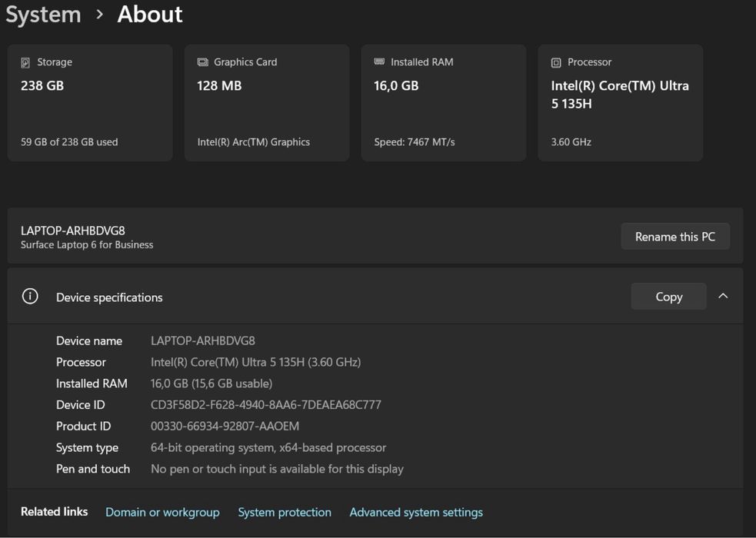Select the Installed RAM 16,0 GB card
The height and width of the screenshot is (538, 756).
point(444,103)
